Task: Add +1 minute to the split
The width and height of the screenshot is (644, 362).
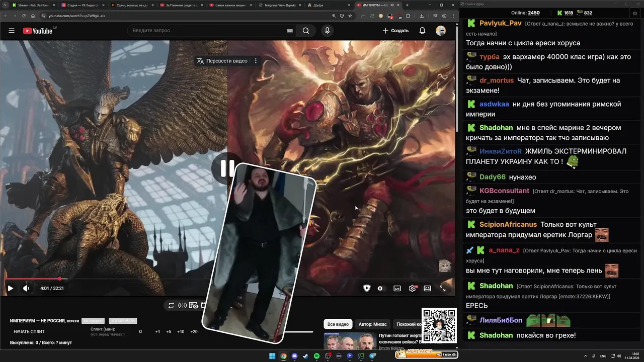Action: 157,331
